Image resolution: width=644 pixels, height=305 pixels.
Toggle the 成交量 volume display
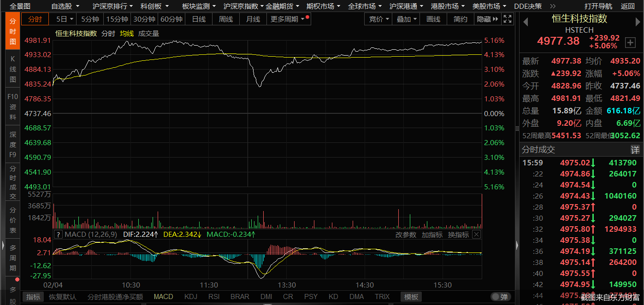tap(148, 33)
